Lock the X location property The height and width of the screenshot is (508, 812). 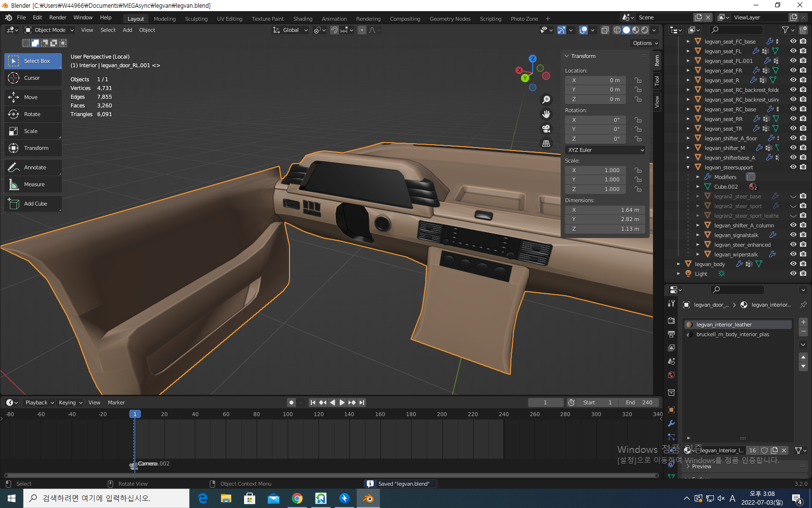tap(638, 80)
